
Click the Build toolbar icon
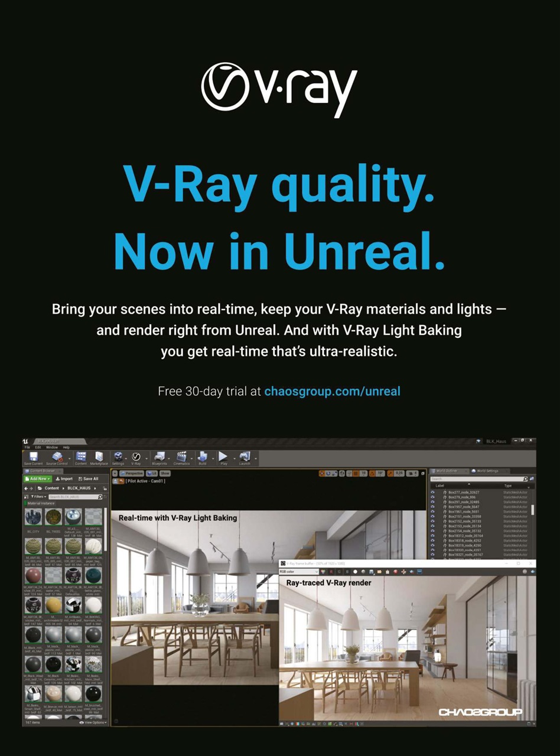pyautogui.click(x=203, y=457)
